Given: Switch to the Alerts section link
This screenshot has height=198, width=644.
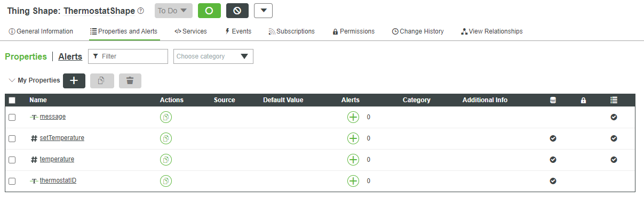Looking at the screenshot, I should [x=70, y=56].
